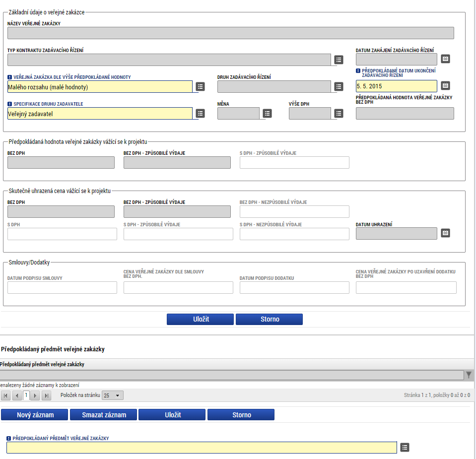Click the Výše DPH input field
This screenshot has height=459, width=476.
310,113
